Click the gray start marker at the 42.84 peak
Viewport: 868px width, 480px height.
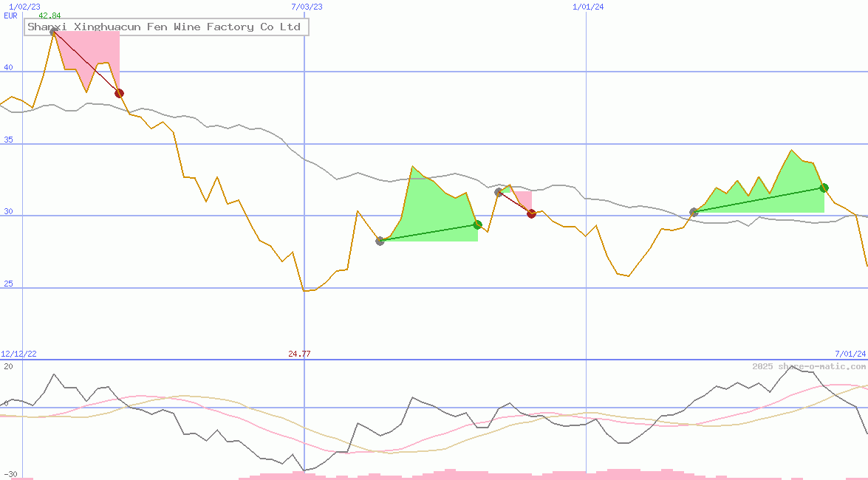pos(54,32)
